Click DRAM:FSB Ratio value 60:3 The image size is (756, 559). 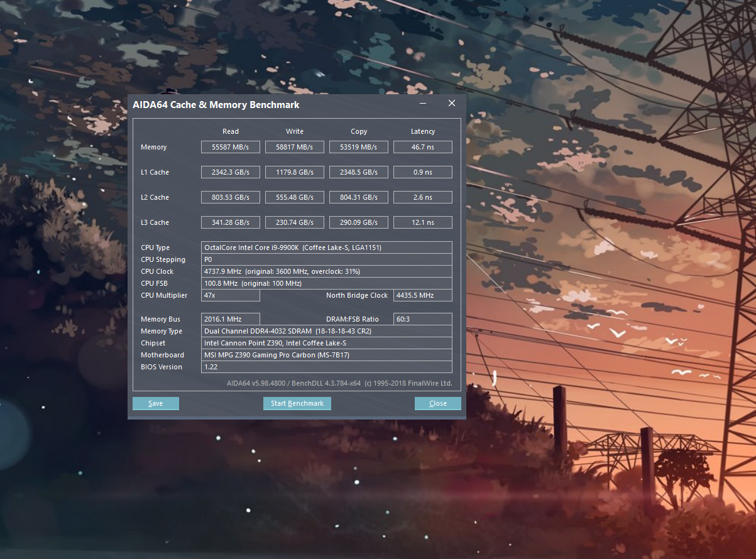pos(423,319)
